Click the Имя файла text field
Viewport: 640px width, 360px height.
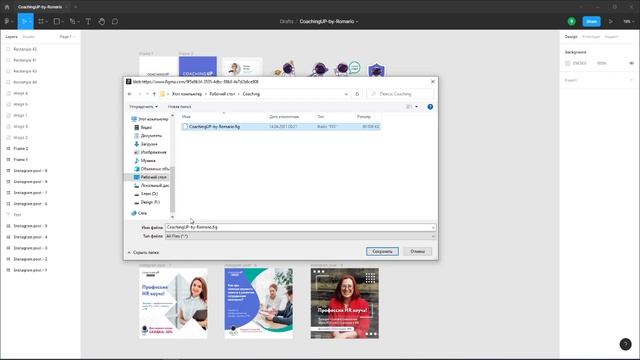point(300,227)
